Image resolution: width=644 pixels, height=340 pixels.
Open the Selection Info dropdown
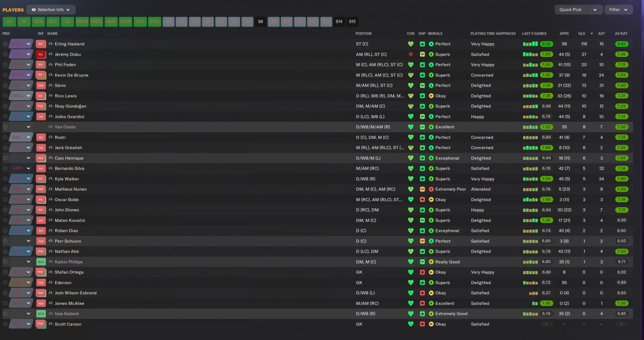click(51, 10)
